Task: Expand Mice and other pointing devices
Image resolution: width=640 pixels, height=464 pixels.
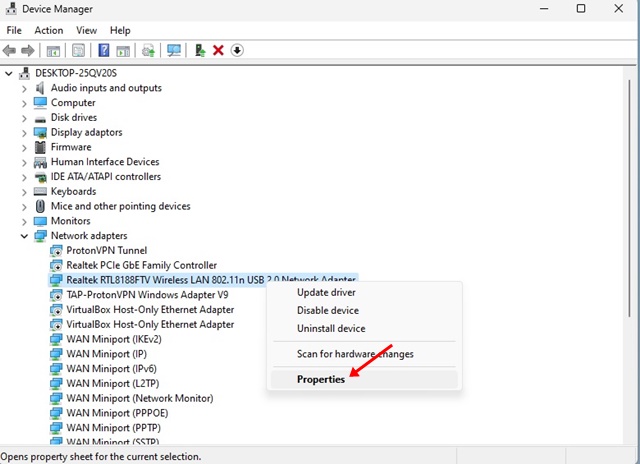Action: [x=24, y=206]
